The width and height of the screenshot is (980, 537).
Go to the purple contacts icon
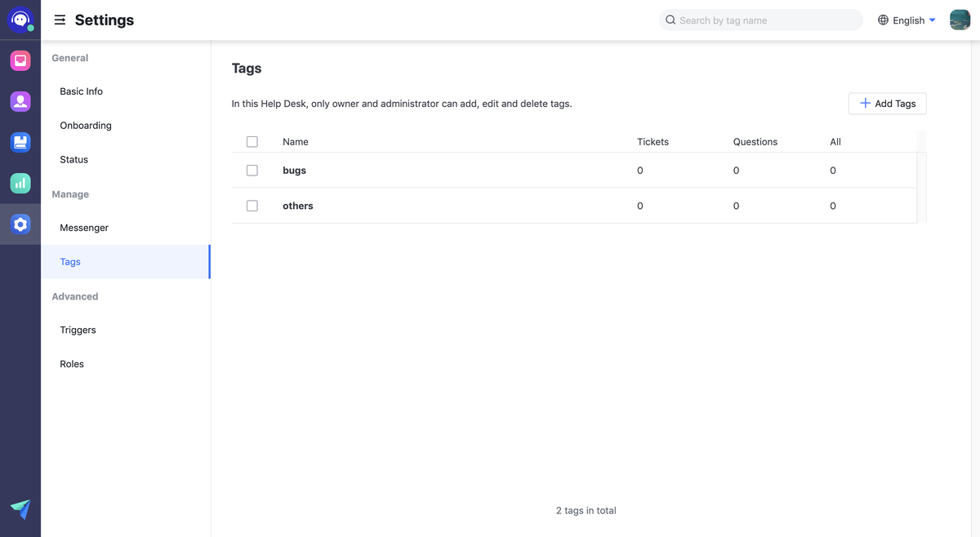click(20, 101)
